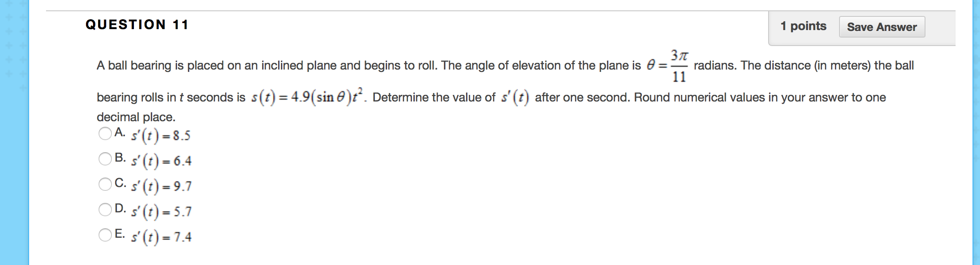This screenshot has width=980, height=265.
Task: Click the s(t) = 4.9(sin θ)t² formula
Action: tap(307, 97)
